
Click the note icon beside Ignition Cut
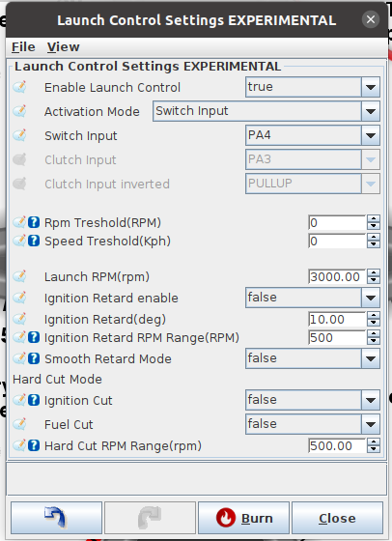tap(19, 400)
